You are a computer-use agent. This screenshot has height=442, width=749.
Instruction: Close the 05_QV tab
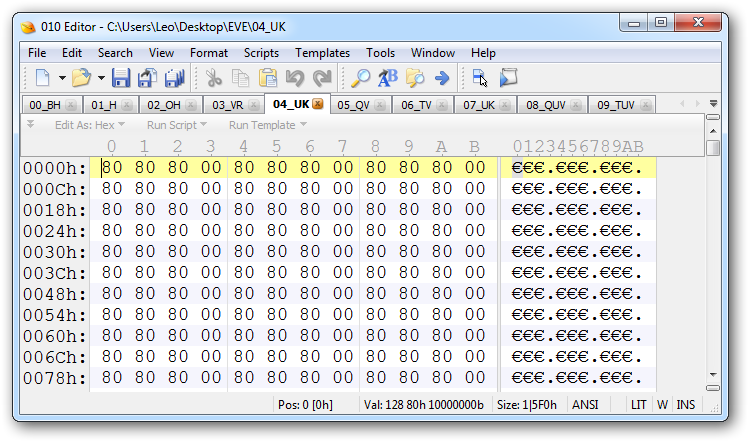[x=380, y=105]
